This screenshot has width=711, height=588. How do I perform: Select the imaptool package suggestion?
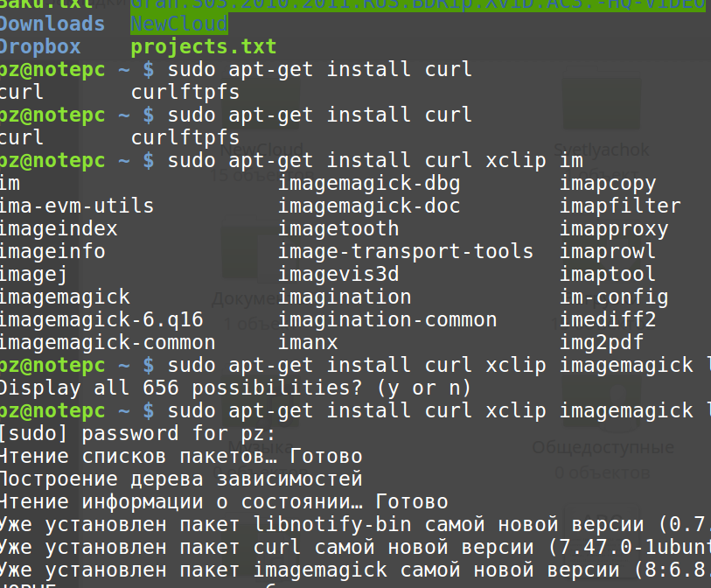[x=608, y=275]
